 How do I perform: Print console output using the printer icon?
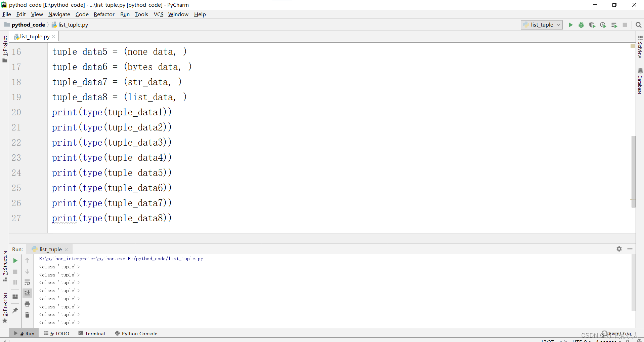[27, 304]
